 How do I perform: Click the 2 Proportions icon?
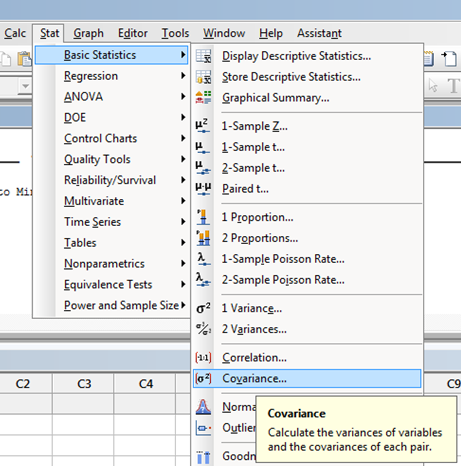[203, 238]
